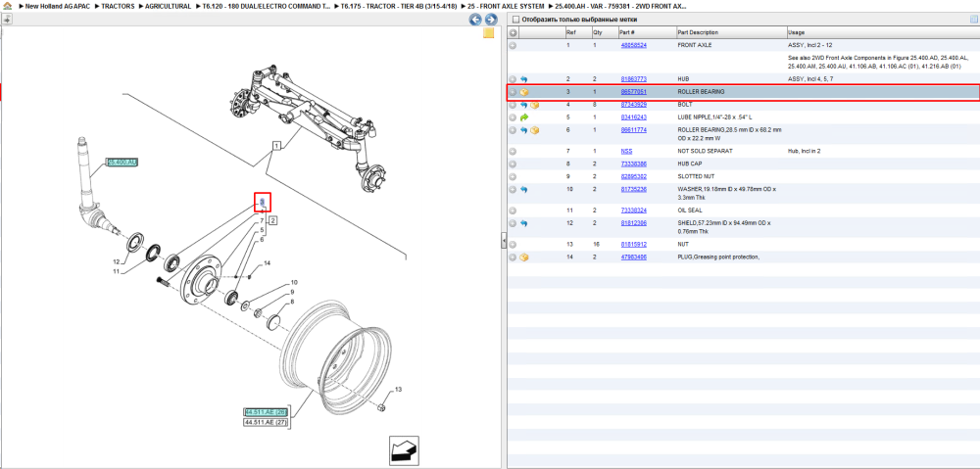The height and width of the screenshot is (469, 980).
Task: Open the yellow note icon on diagram
Action: tap(489, 33)
